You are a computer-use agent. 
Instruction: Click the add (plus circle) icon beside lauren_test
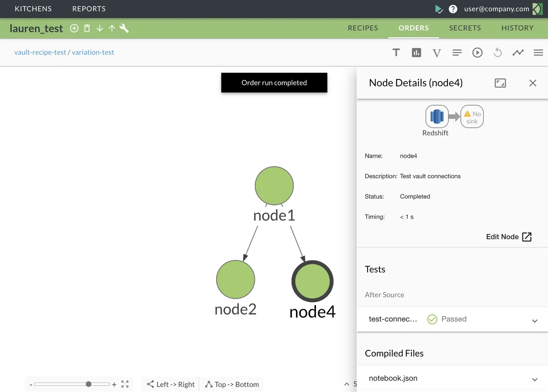[74, 28]
